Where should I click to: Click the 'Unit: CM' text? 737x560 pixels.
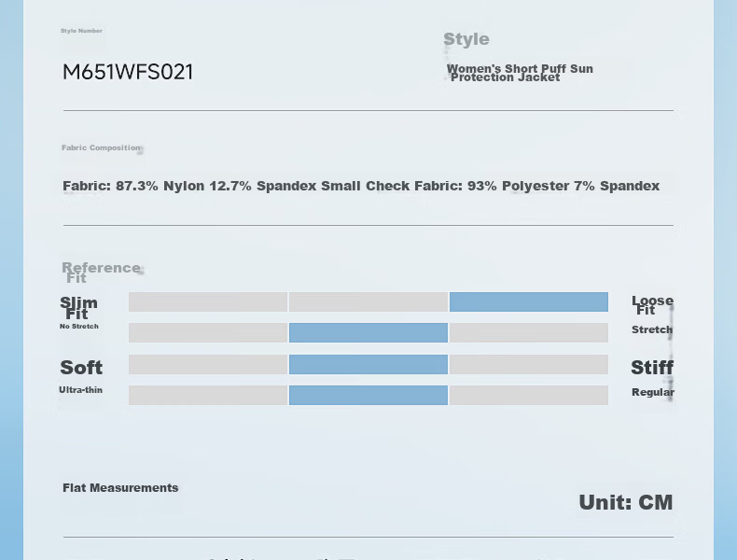coord(626,502)
